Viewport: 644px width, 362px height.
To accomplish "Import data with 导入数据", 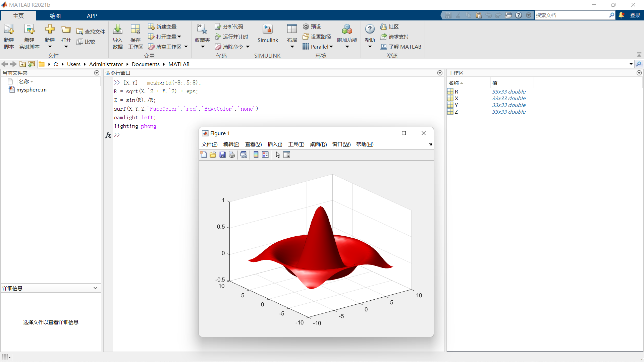I will tap(117, 36).
